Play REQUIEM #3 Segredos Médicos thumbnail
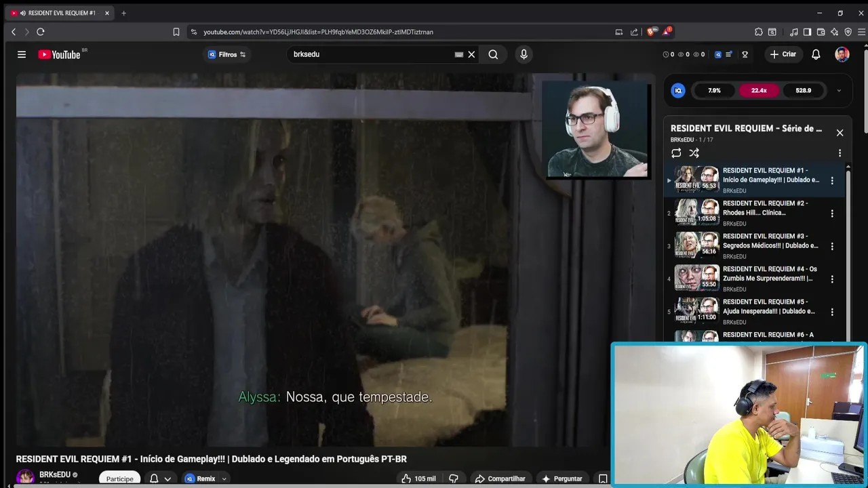Image resolution: width=868 pixels, height=488 pixels. pyautogui.click(x=696, y=245)
